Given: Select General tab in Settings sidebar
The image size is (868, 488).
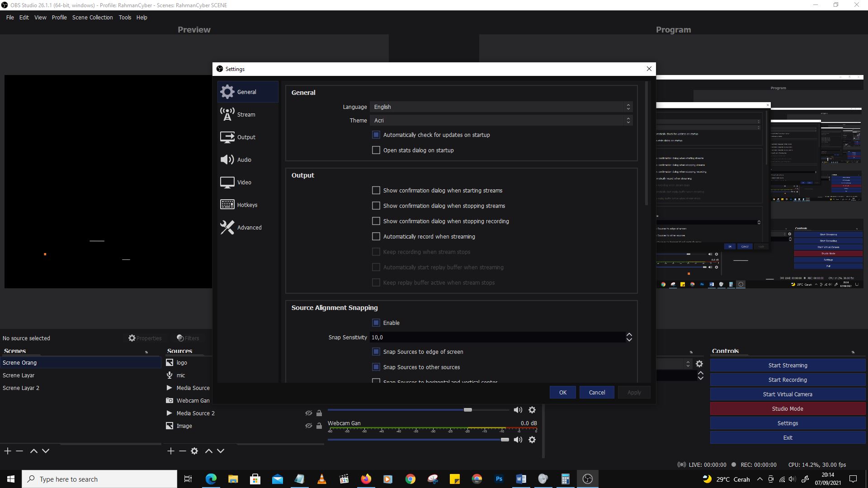Looking at the screenshot, I should (246, 92).
